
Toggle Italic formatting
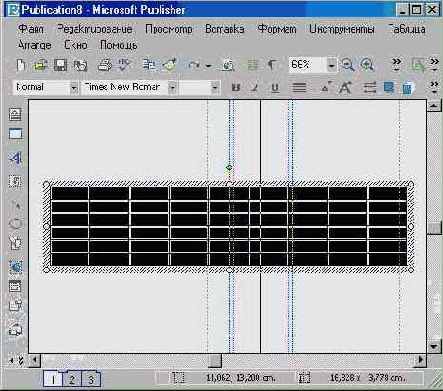(255, 88)
